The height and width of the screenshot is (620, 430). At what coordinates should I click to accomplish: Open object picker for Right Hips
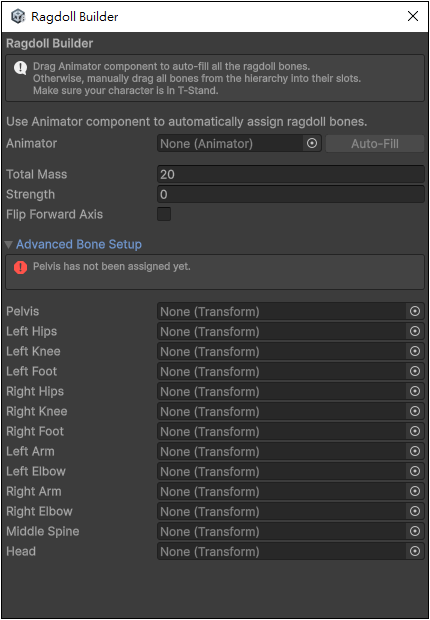(x=415, y=391)
